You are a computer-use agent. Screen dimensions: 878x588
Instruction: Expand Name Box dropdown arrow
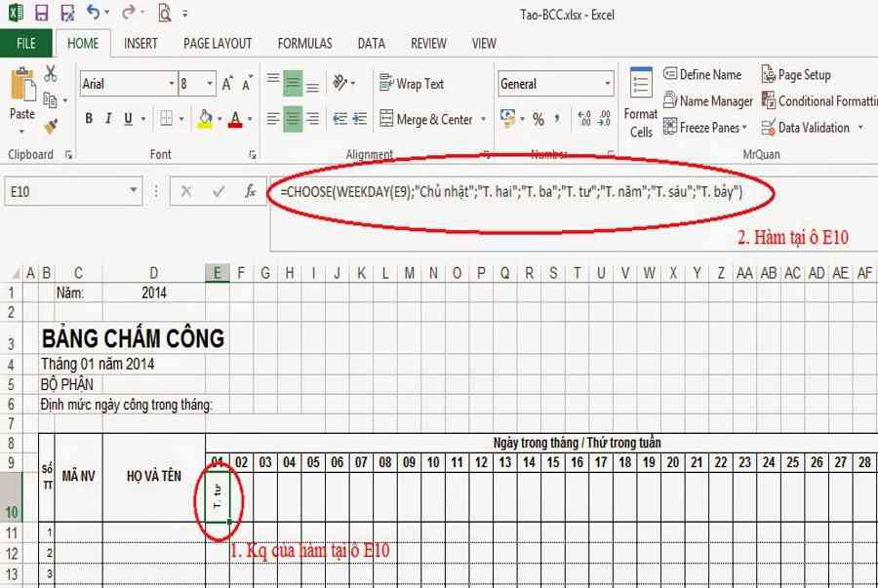tap(134, 191)
